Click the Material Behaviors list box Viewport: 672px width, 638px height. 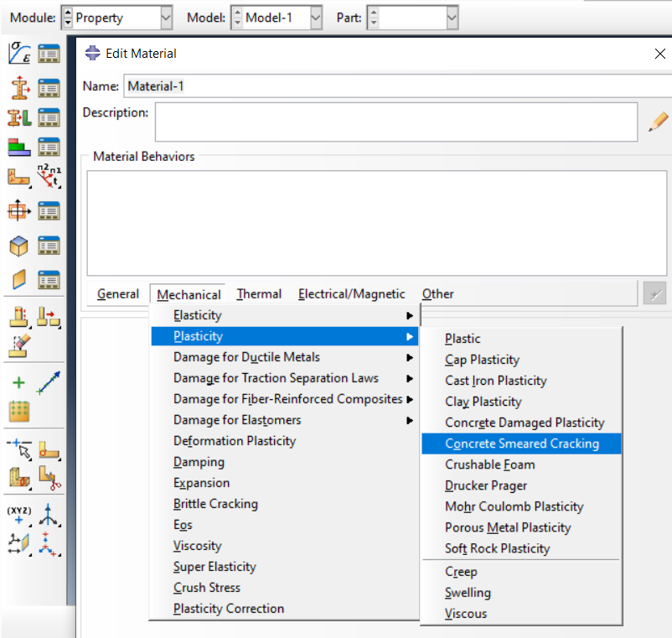point(377,223)
